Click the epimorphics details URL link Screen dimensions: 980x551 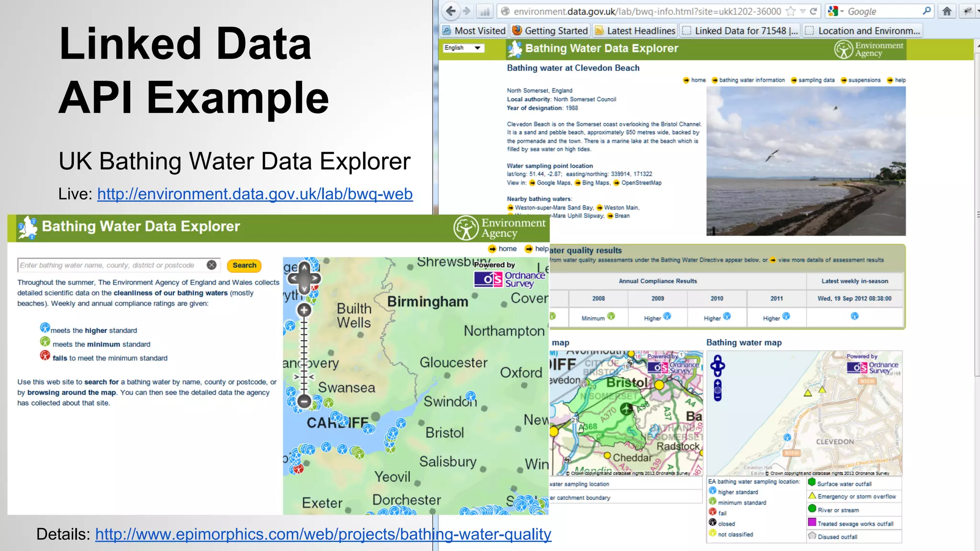click(323, 534)
